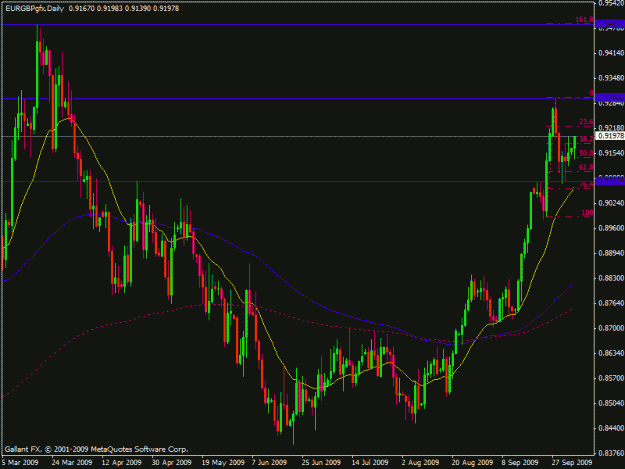Click the 25 Jun 2009 date label
The height and width of the screenshot is (469, 625).
321,463
